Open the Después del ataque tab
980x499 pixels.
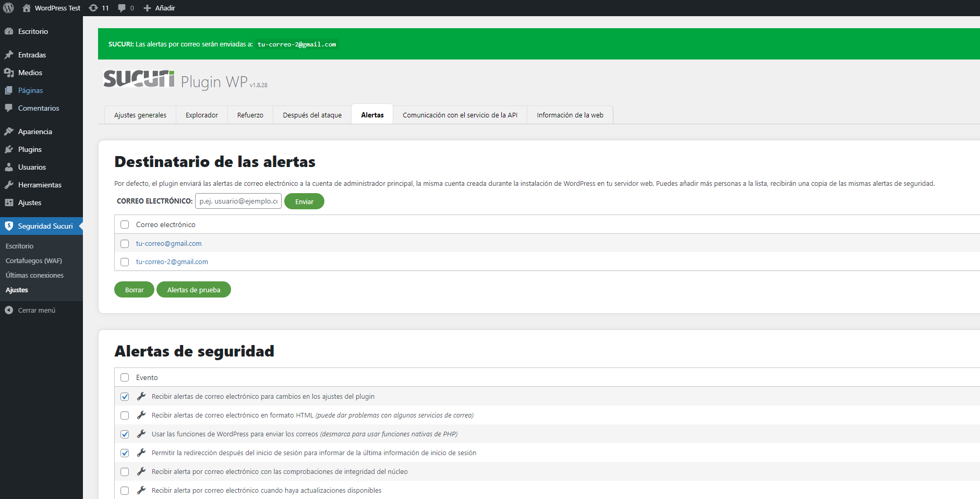312,115
